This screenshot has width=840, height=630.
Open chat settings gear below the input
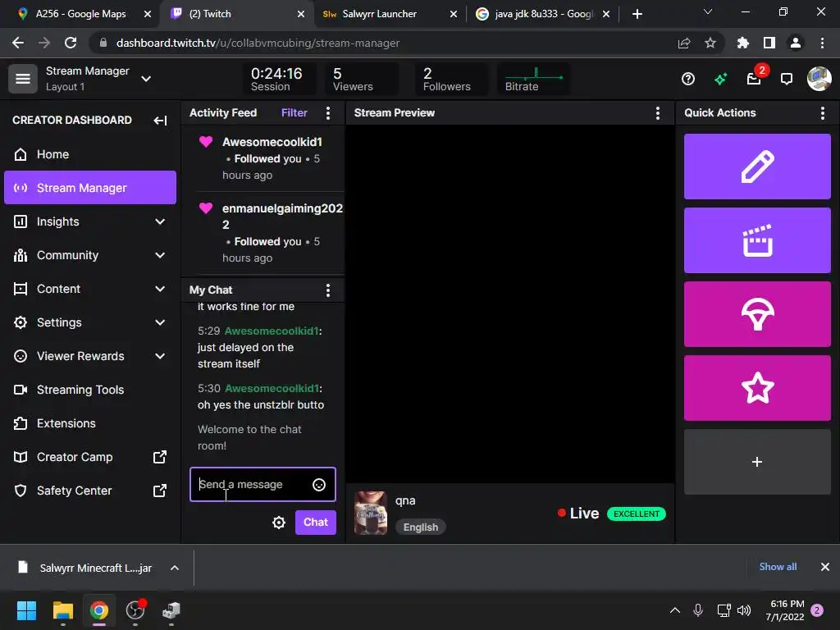pos(279,523)
